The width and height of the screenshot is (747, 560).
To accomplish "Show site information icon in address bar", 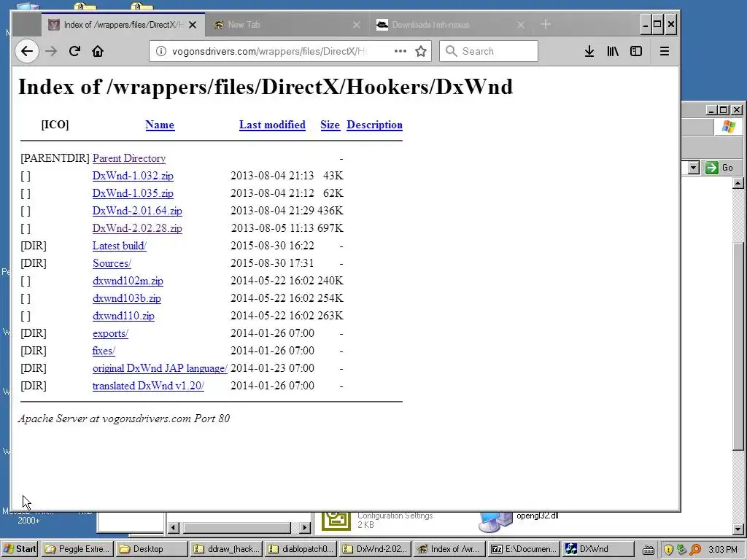I will click(x=161, y=51).
